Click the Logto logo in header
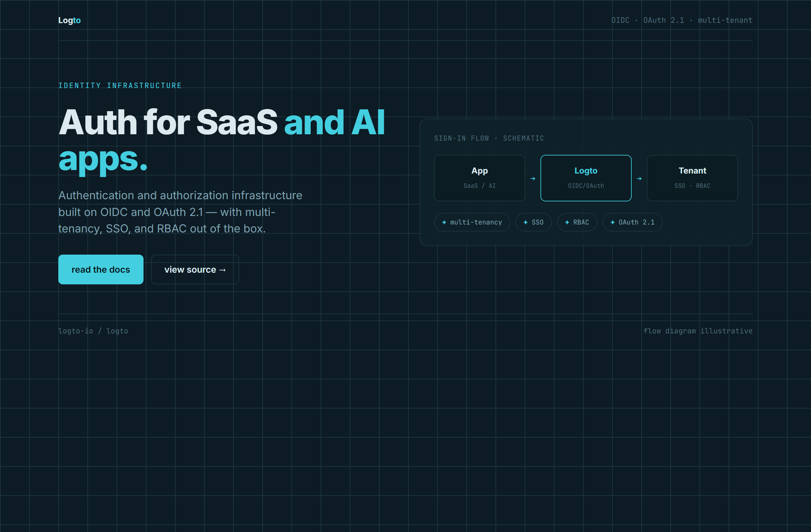 tap(69, 20)
